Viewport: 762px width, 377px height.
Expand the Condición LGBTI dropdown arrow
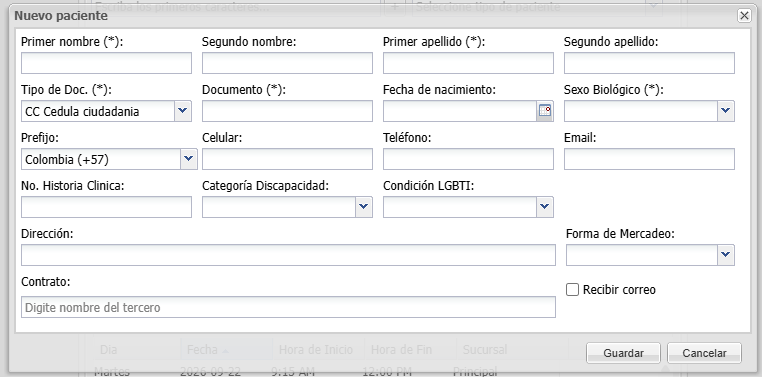[x=545, y=207]
